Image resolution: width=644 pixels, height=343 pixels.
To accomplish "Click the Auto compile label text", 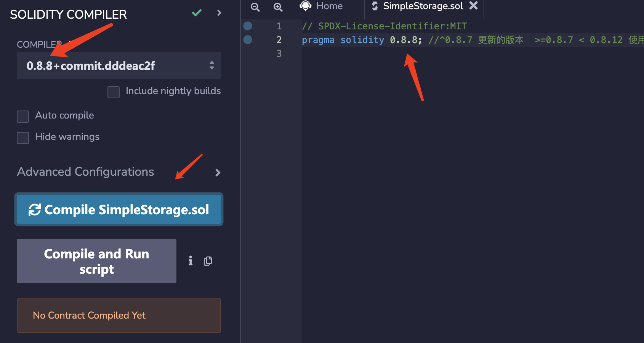I will tap(64, 115).
